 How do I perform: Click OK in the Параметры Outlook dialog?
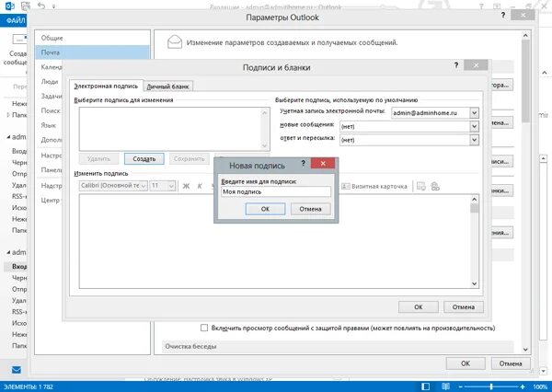coord(466,363)
